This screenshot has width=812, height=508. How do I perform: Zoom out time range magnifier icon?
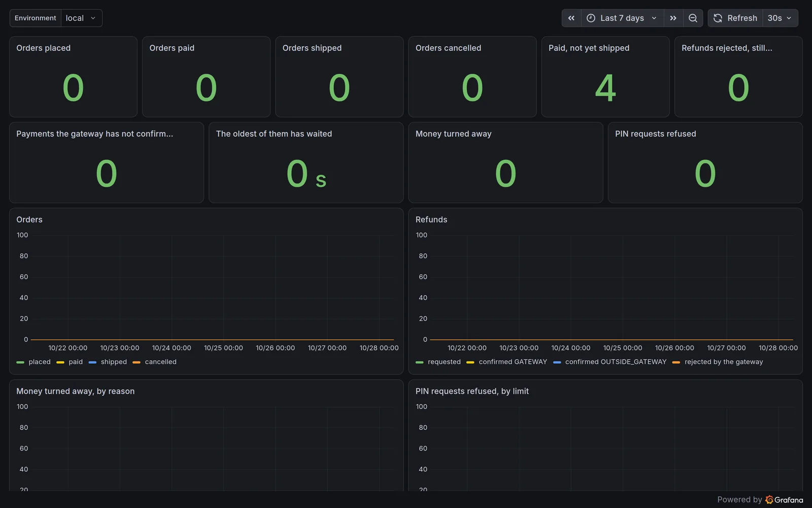693,18
